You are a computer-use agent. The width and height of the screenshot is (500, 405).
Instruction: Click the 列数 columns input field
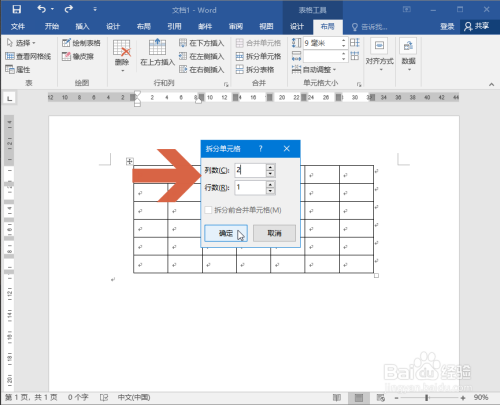pyautogui.click(x=250, y=170)
